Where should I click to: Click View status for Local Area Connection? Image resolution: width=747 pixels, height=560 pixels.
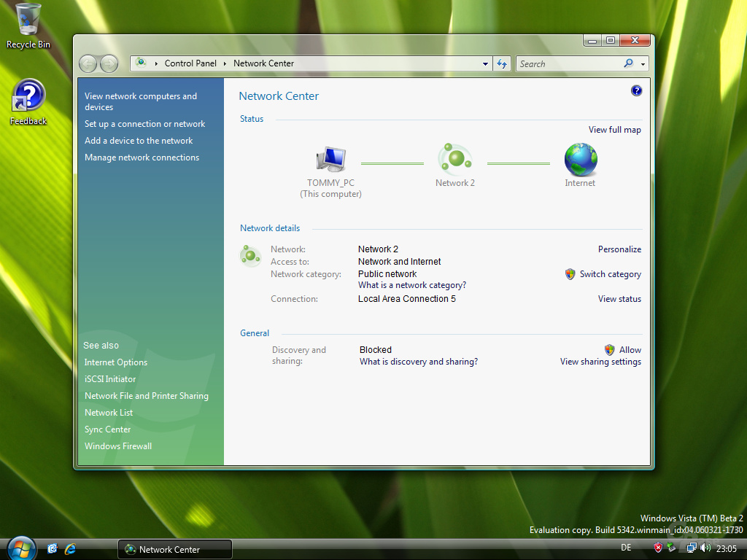point(619,299)
